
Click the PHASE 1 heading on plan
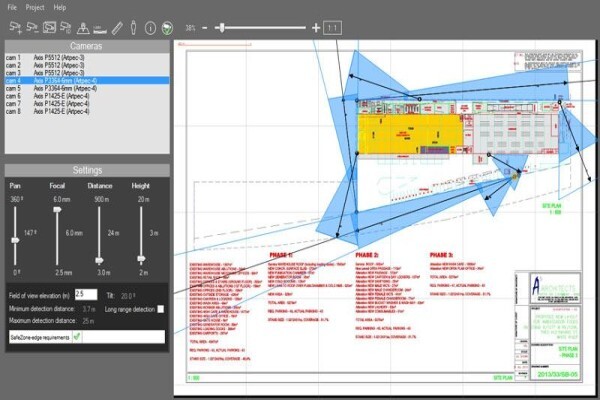pyautogui.click(x=280, y=255)
